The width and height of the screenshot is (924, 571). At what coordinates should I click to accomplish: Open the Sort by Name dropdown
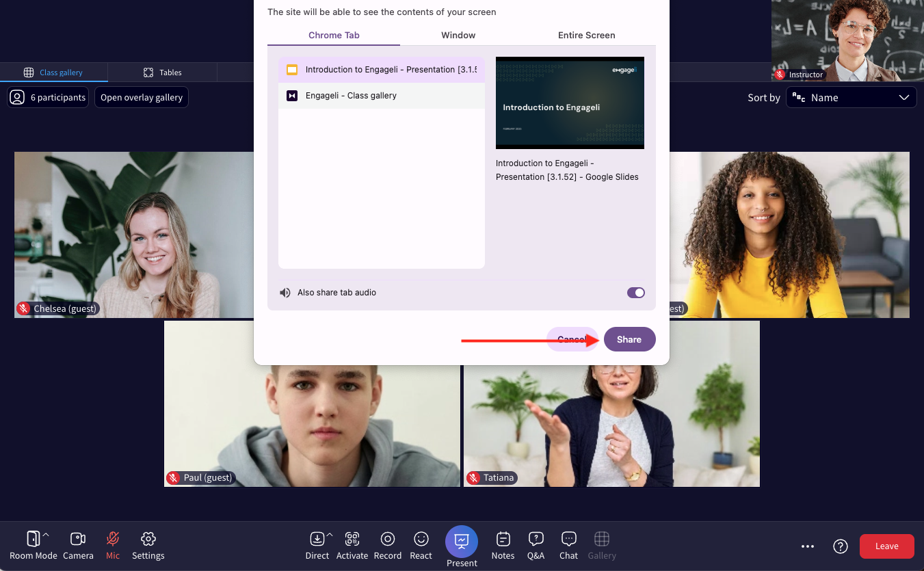[x=852, y=98]
